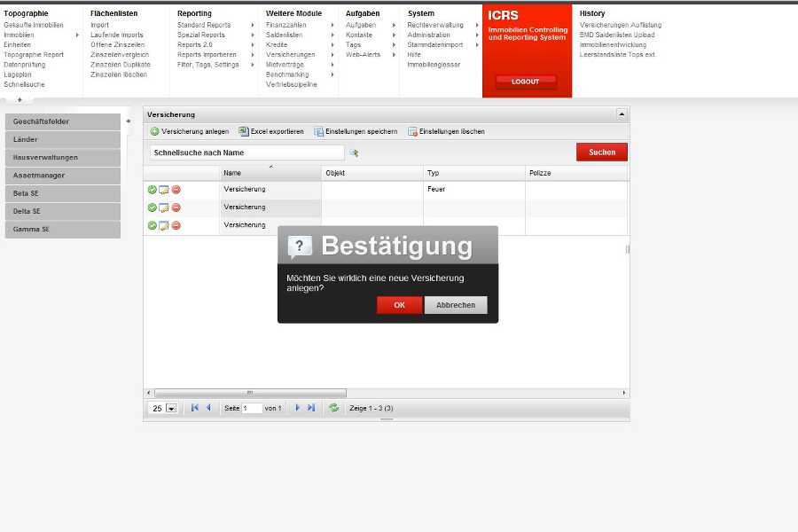Click the horizontal scrollbar left arrow
The width and height of the screenshot is (798, 532).
148,393
